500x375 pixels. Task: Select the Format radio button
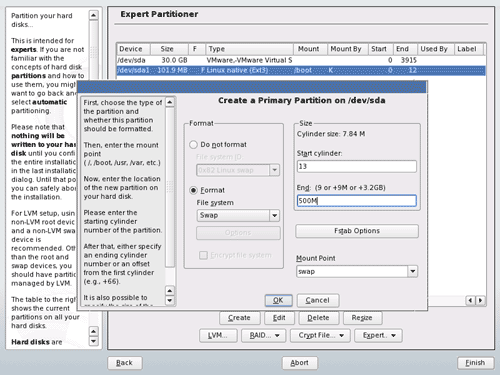(193, 190)
